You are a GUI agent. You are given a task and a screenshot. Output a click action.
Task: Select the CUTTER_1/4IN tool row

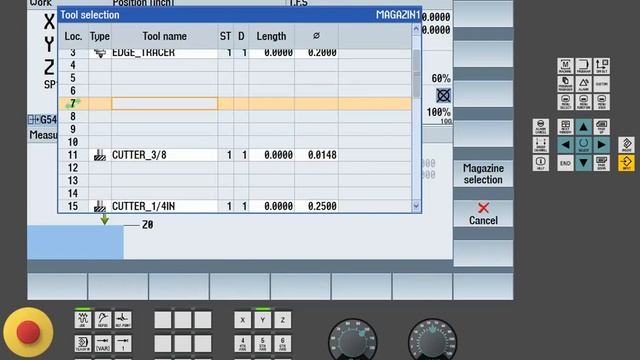(235, 206)
